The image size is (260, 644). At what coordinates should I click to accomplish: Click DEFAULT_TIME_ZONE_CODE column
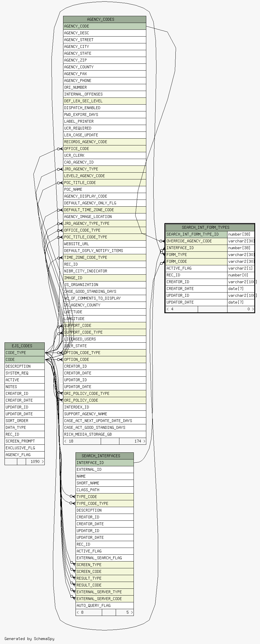(105, 210)
